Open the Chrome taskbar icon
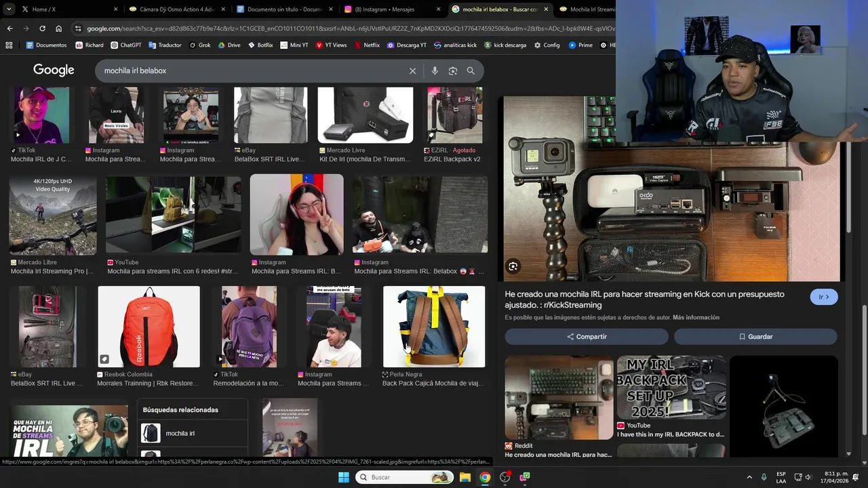Viewport: 868px width, 488px height. (485, 477)
